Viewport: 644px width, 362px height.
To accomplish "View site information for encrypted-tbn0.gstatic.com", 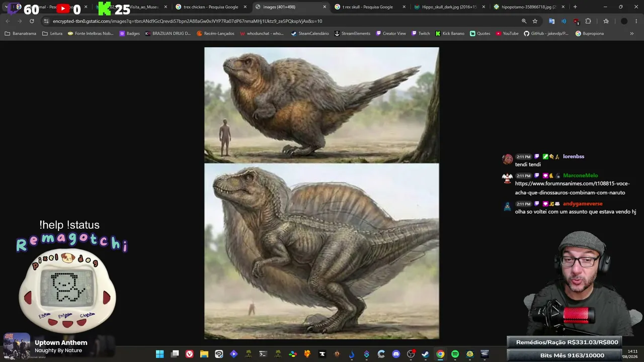I will pos(46,21).
